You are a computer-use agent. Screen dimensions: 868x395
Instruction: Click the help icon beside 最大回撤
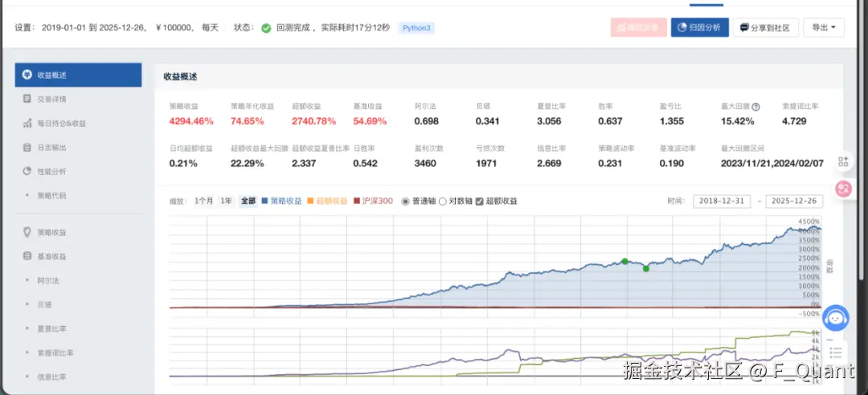tap(755, 108)
